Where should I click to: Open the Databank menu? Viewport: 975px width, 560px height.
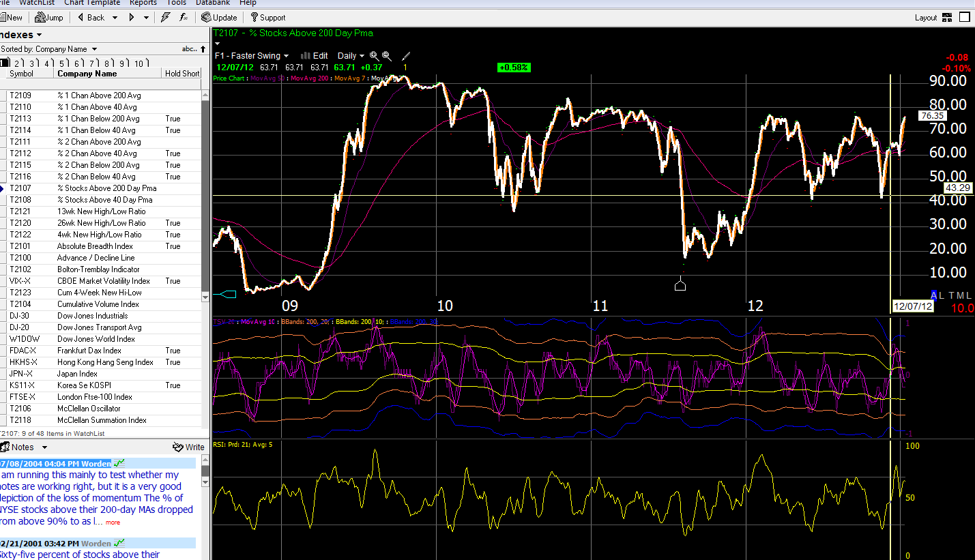(x=212, y=3)
